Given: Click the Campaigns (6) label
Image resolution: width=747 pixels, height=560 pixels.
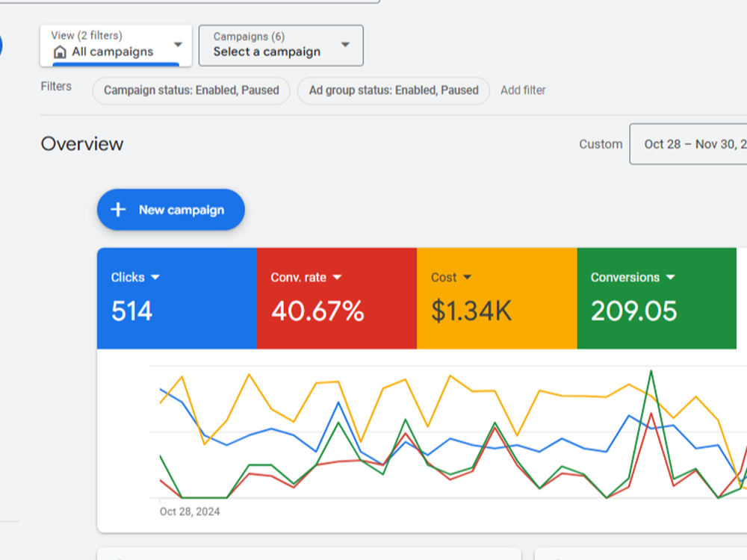Looking at the screenshot, I should pyautogui.click(x=249, y=37).
